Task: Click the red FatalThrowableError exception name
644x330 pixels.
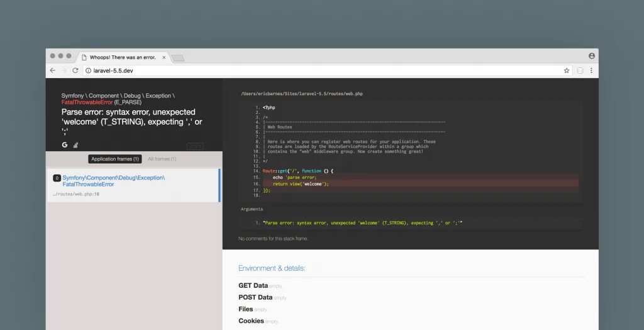Action: coord(87,102)
